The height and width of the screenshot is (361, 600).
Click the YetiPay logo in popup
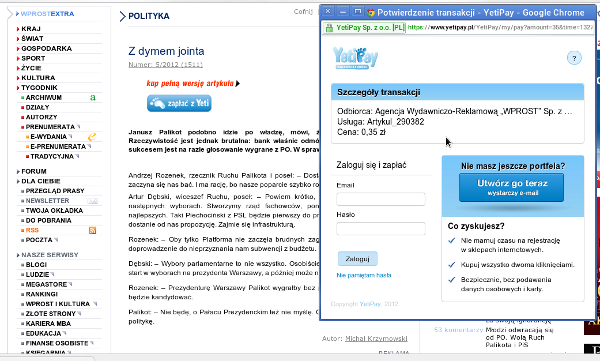(x=355, y=58)
